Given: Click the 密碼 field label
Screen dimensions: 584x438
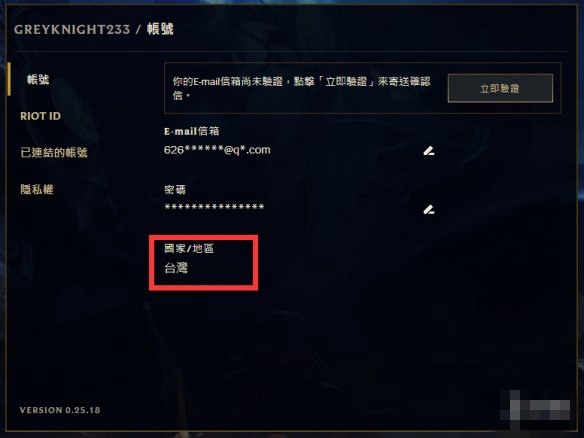Looking at the screenshot, I should [175, 190].
